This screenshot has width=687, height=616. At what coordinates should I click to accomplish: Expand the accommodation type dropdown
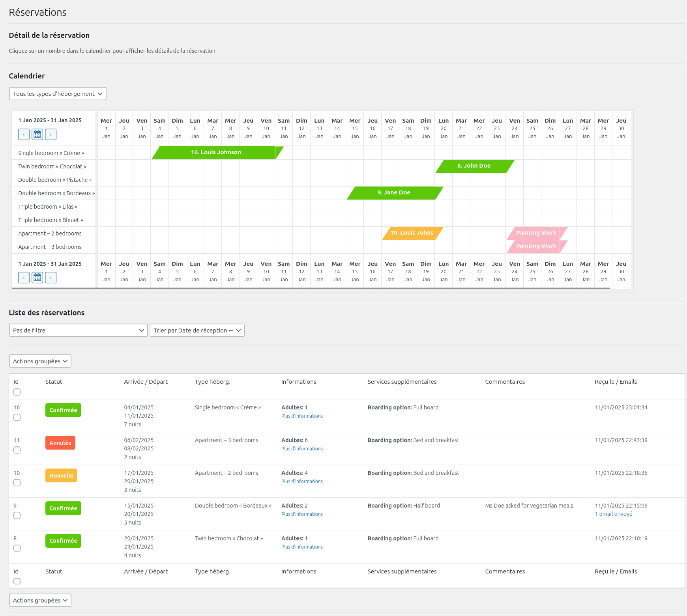[58, 94]
